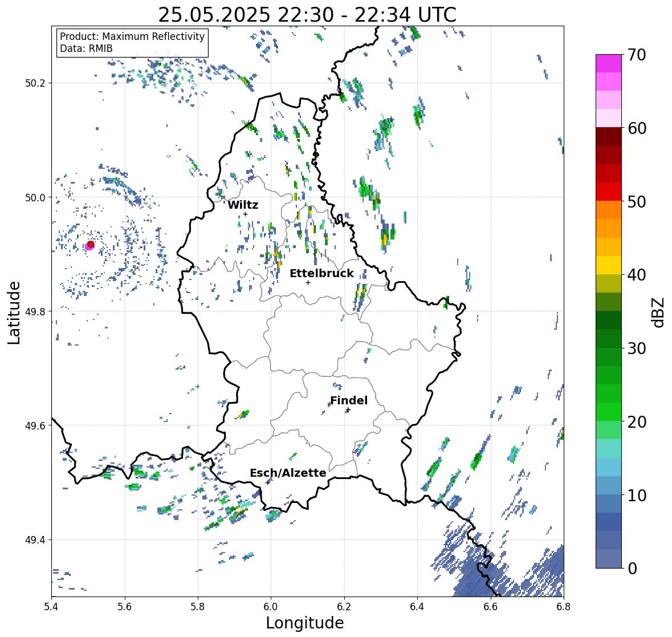This screenshot has height=637, width=672.
Task: Click the colorbar tick label 60
Action: (x=637, y=128)
